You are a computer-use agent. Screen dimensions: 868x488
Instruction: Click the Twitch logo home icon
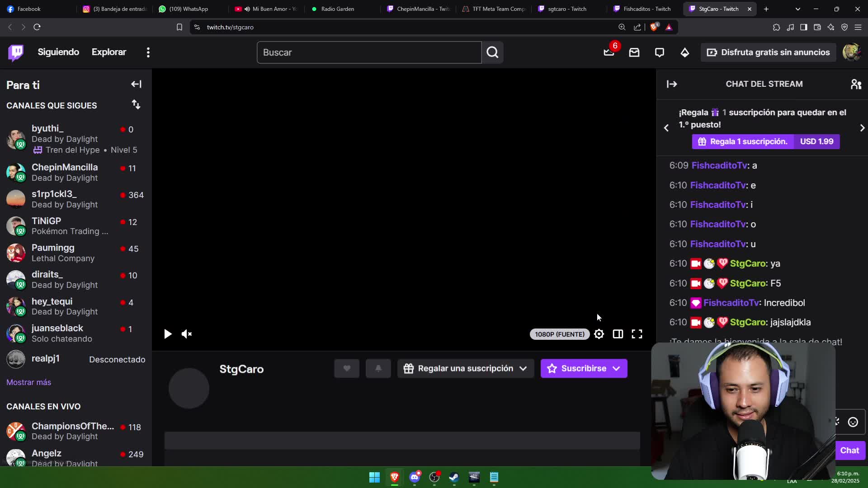point(16,52)
